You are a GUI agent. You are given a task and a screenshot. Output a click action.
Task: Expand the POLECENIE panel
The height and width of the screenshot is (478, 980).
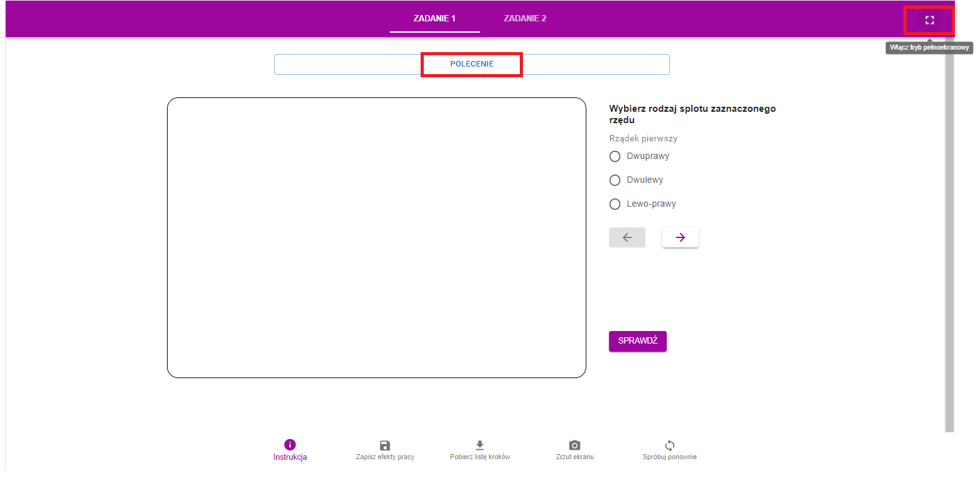coord(471,64)
